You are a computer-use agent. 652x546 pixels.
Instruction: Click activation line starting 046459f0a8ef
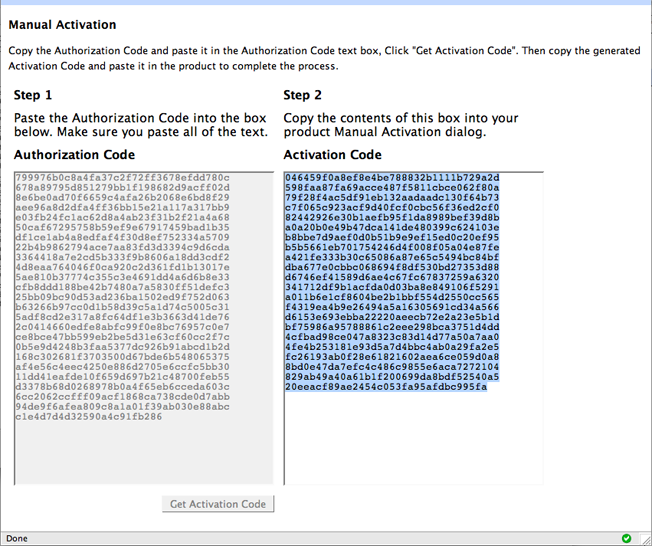click(392, 178)
